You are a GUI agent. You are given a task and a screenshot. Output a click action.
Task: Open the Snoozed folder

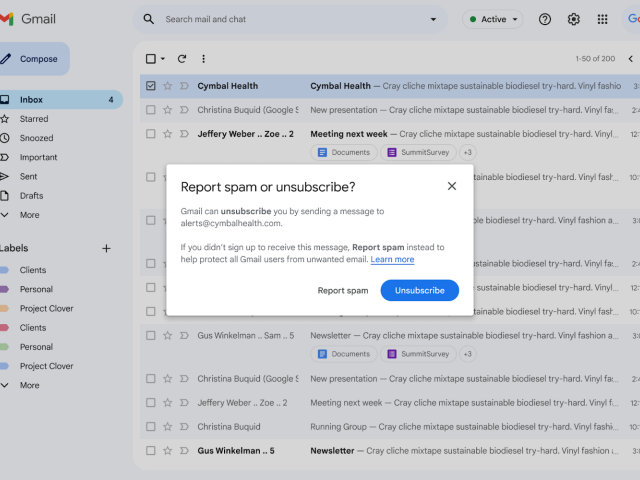click(x=36, y=138)
